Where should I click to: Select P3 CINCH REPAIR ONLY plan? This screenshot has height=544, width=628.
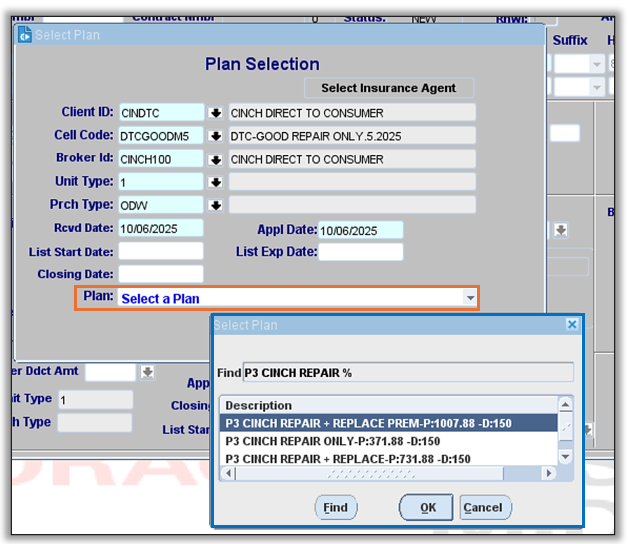[x=333, y=441]
